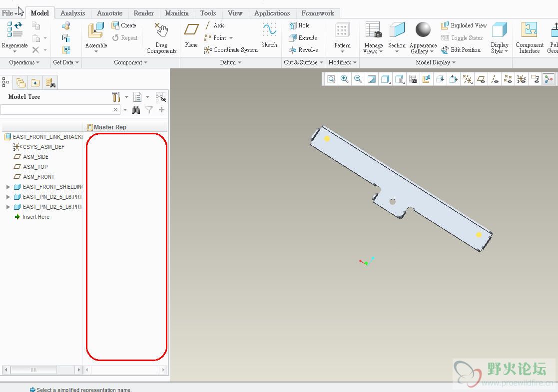
Task: Click the Refit view icon in graphics toolbar
Action: click(331, 79)
